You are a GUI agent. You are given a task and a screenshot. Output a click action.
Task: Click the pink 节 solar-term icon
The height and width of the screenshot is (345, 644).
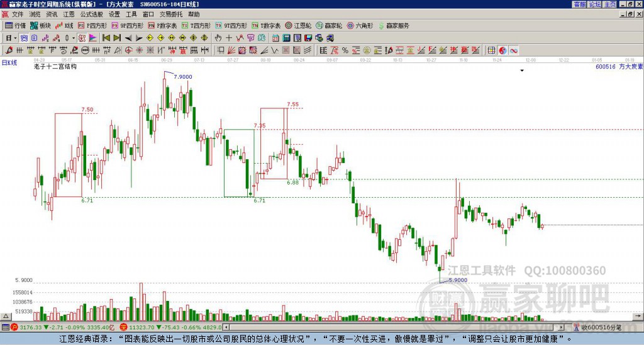coord(250,38)
